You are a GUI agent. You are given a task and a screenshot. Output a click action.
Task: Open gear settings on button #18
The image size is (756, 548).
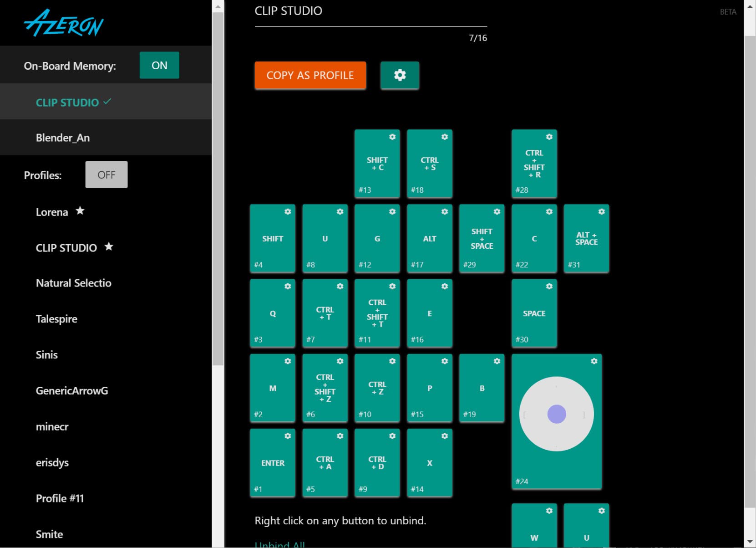445,137
